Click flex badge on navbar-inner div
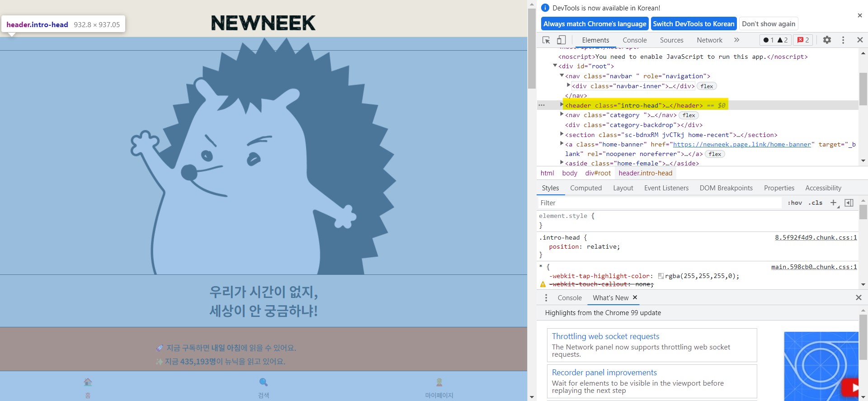868x401 pixels. pyautogui.click(x=707, y=86)
